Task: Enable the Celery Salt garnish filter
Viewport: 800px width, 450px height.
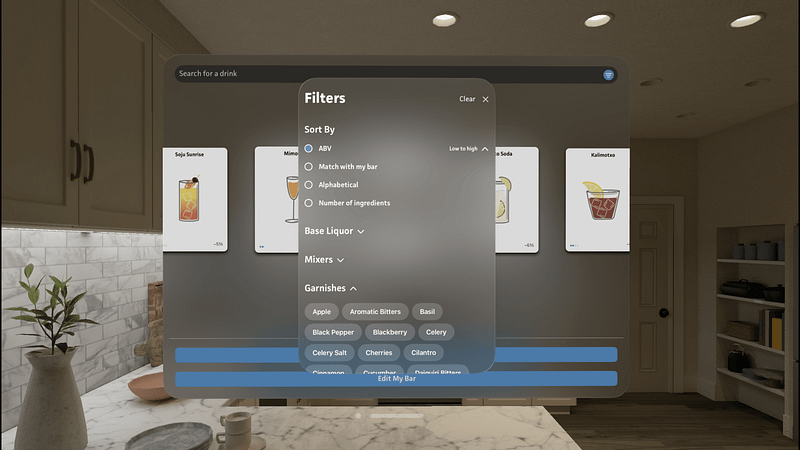Action: point(329,353)
